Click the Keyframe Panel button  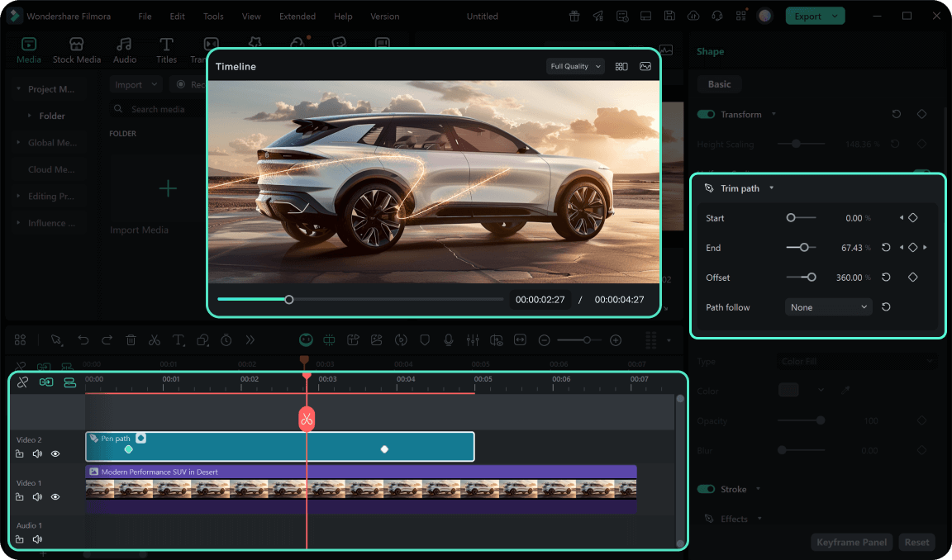coord(851,542)
